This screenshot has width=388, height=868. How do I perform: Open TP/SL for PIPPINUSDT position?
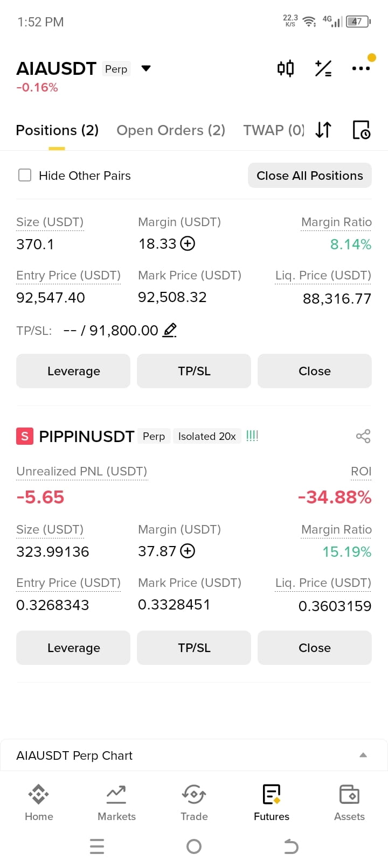click(194, 648)
